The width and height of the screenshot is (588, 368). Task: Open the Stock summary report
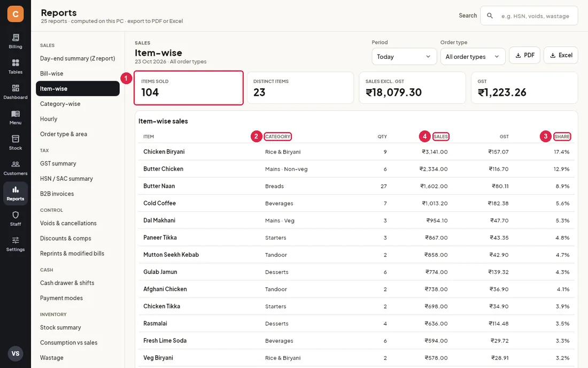click(78, 327)
